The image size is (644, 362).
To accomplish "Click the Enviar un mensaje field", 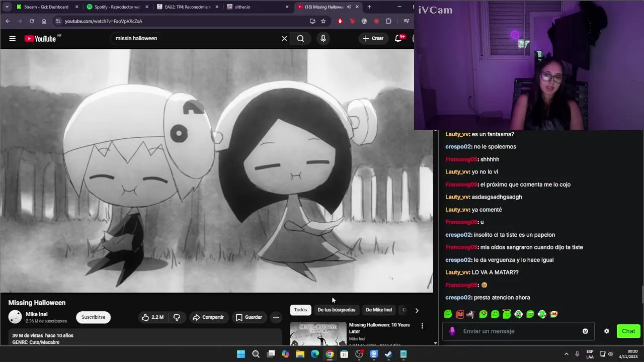I will (x=518, y=331).
